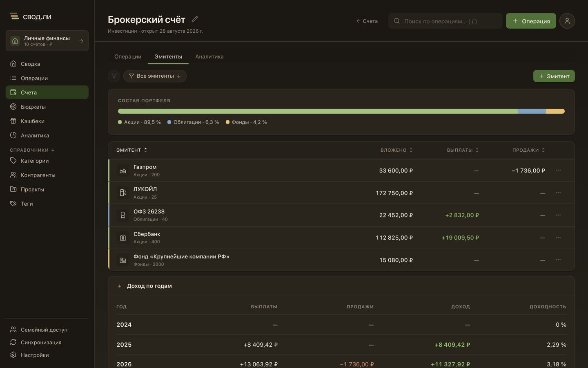Click the СВОД.ЛИ logo icon
Screen dimensions: 588x368
tap(14, 16)
